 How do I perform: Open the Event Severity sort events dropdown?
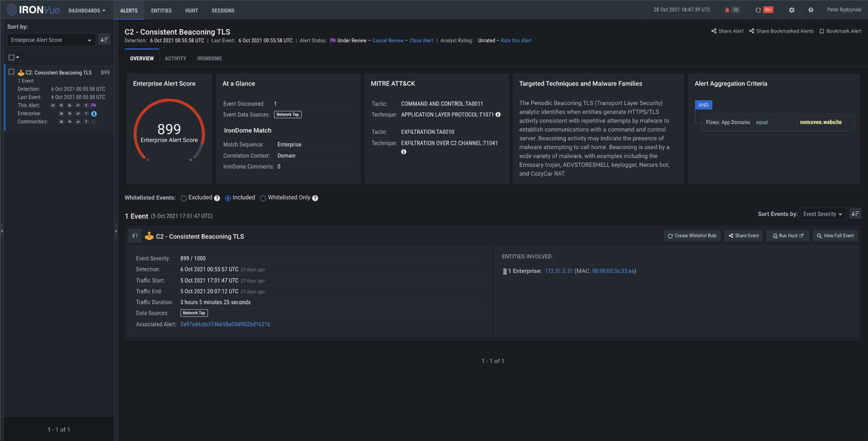(823, 214)
